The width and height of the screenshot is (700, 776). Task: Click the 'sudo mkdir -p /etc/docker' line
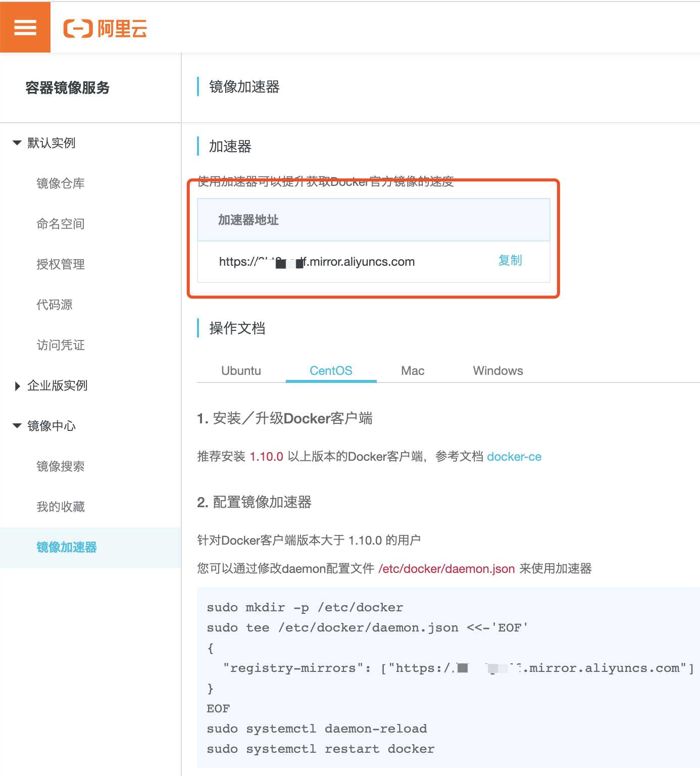click(305, 607)
